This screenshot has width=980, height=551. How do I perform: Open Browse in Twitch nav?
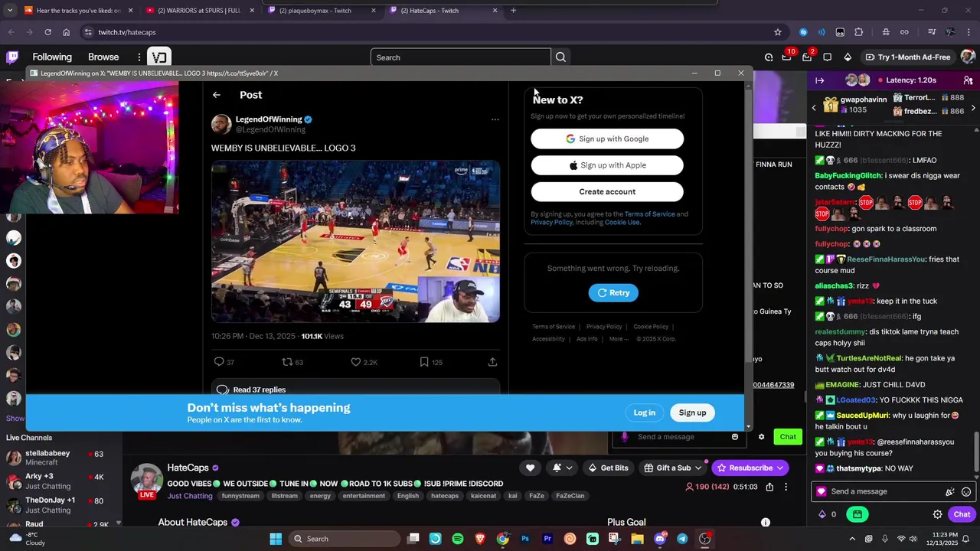(103, 57)
